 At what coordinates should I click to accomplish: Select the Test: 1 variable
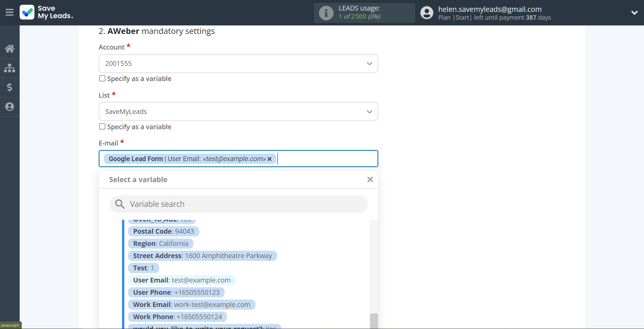point(143,268)
